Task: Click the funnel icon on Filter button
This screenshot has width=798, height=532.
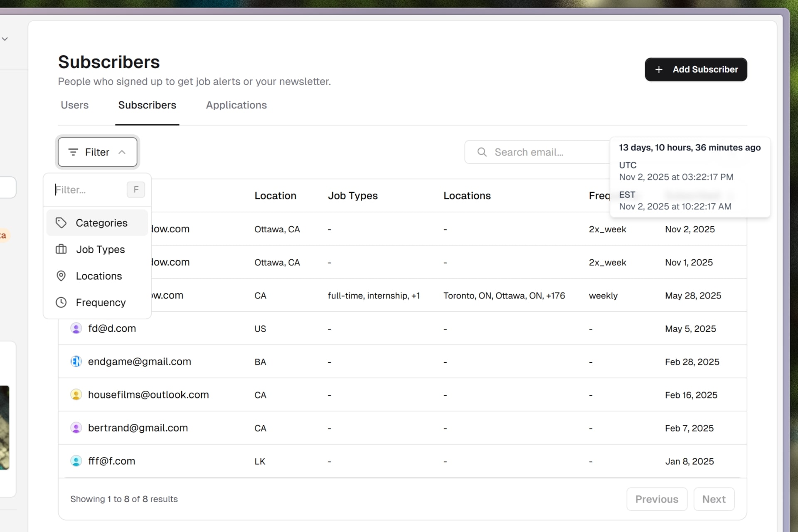Action: click(74, 152)
